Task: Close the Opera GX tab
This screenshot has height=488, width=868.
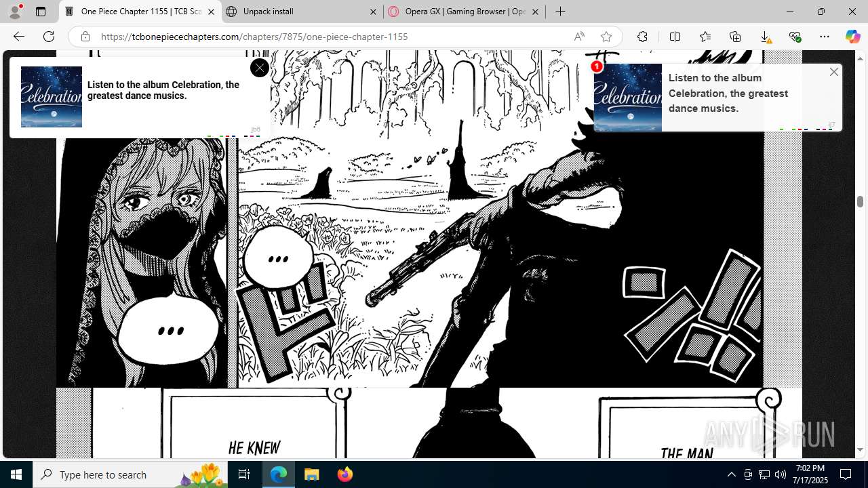Action: 535,12
